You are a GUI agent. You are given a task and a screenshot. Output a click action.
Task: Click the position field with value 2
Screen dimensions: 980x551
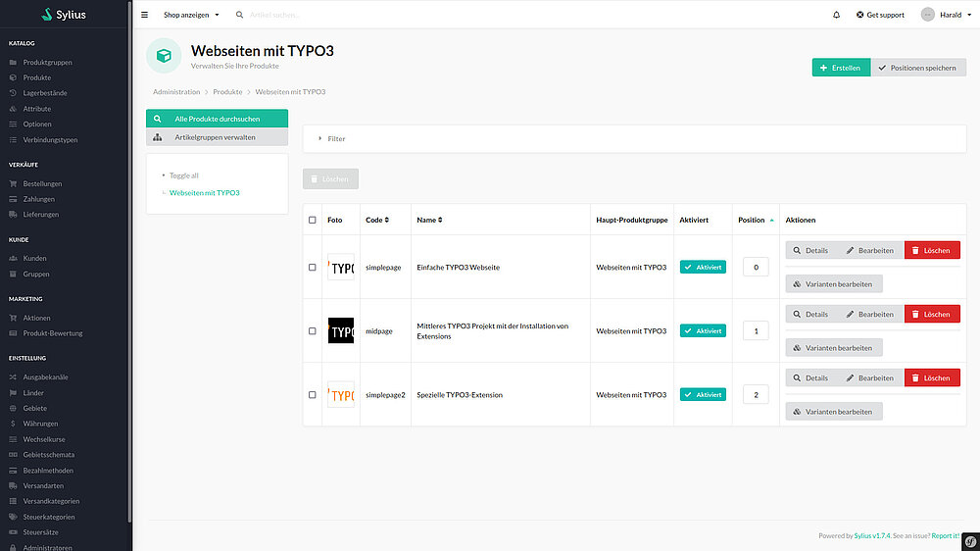tap(756, 395)
